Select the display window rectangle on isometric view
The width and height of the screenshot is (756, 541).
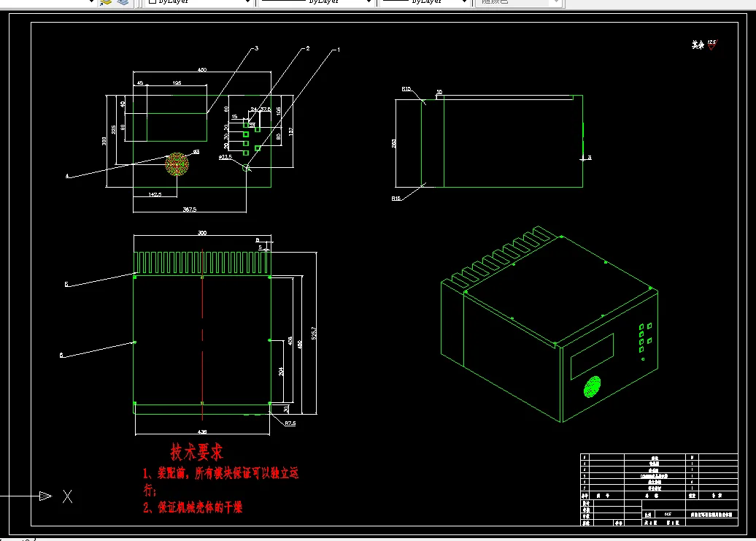[x=592, y=356]
